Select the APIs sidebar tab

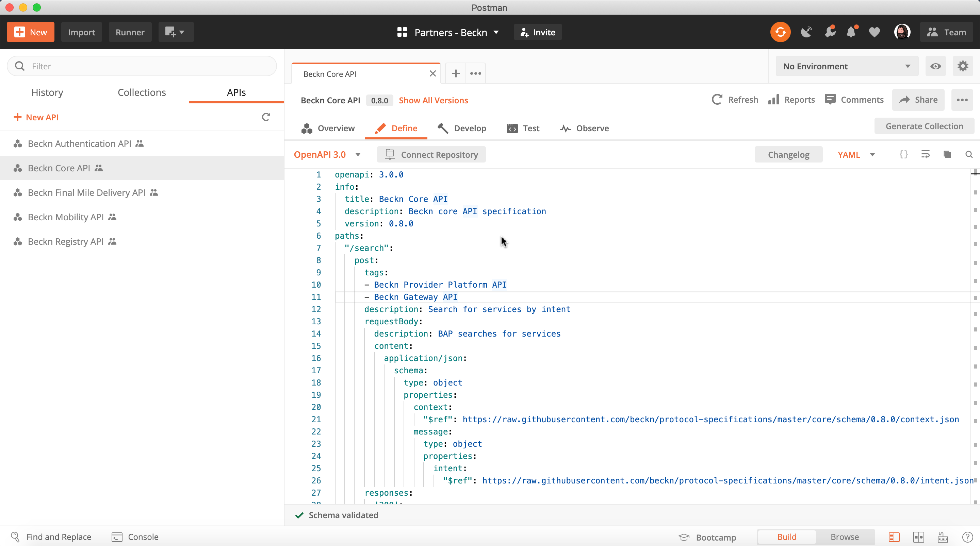click(x=236, y=92)
